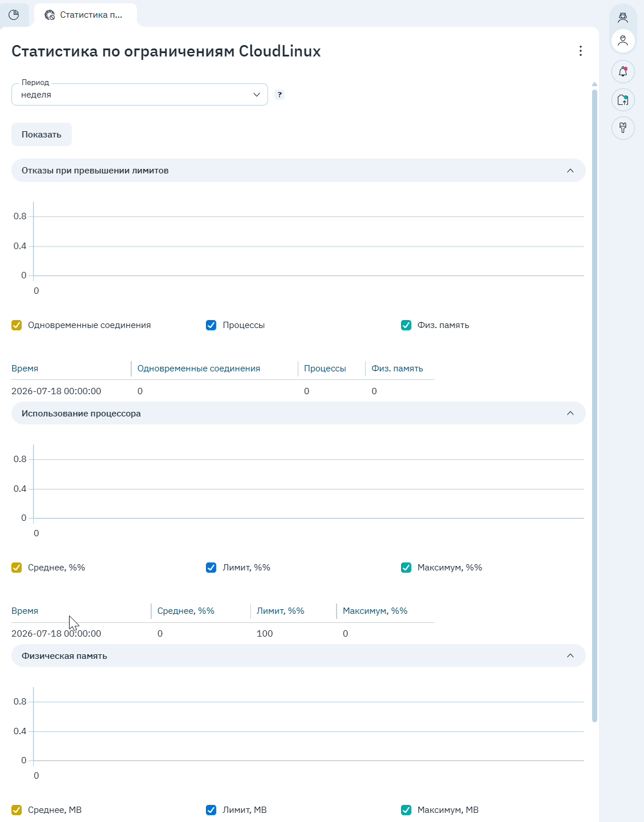This screenshot has height=822, width=644.
Task: Sort by Среднее, %% column header
Action: tap(186, 611)
